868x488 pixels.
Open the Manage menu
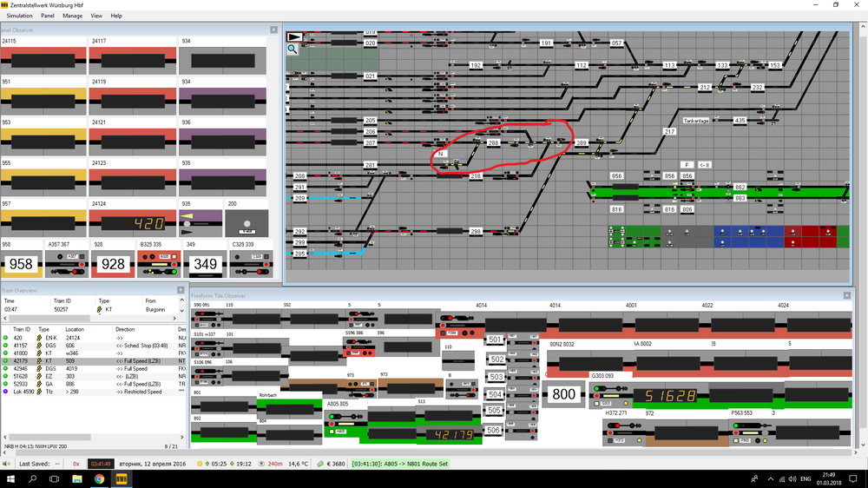(x=73, y=16)
